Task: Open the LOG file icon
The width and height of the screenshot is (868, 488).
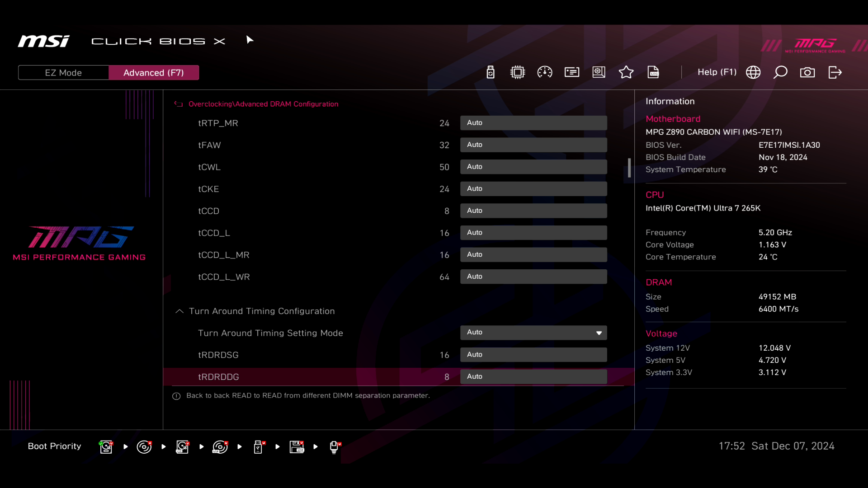Action: pyautogui.click(x=653, y=72)
